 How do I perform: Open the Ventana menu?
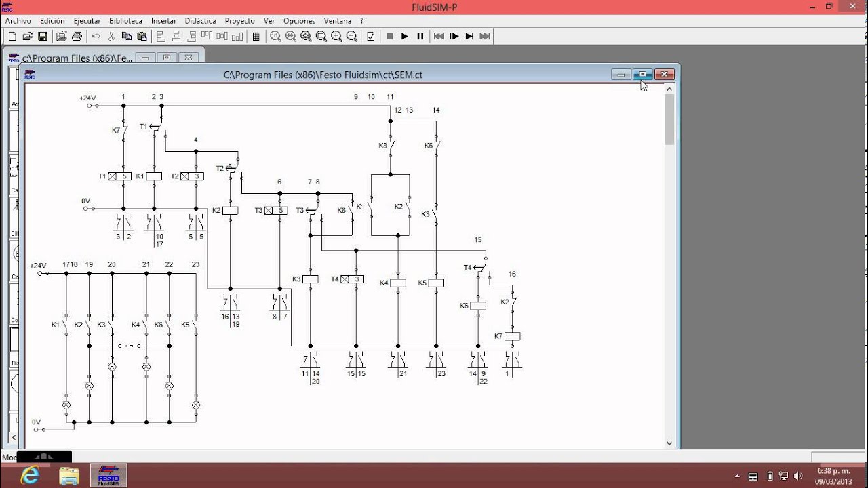tap(338, 21)
